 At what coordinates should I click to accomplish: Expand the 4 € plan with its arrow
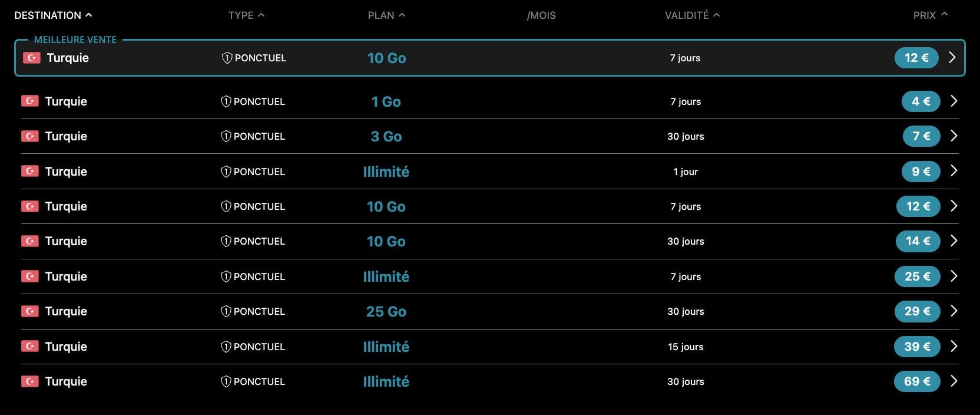953,101
